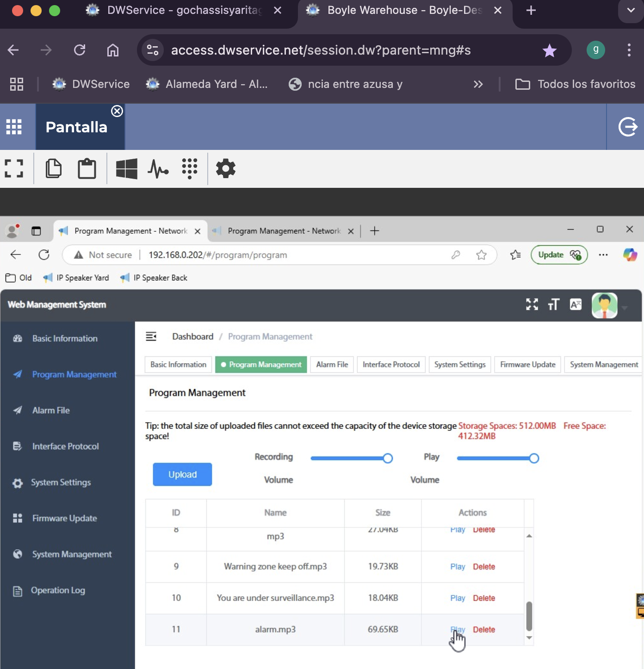Click Edge favorites star icon
Image resolution: width=644 pixels, height=669 pixels.
click(482, 255)
